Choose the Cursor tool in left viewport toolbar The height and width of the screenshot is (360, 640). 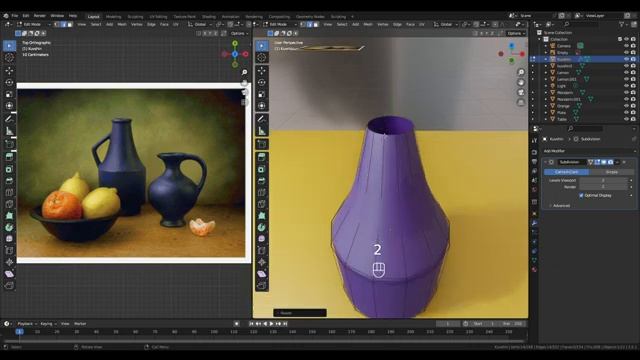[x=9, y=58]
